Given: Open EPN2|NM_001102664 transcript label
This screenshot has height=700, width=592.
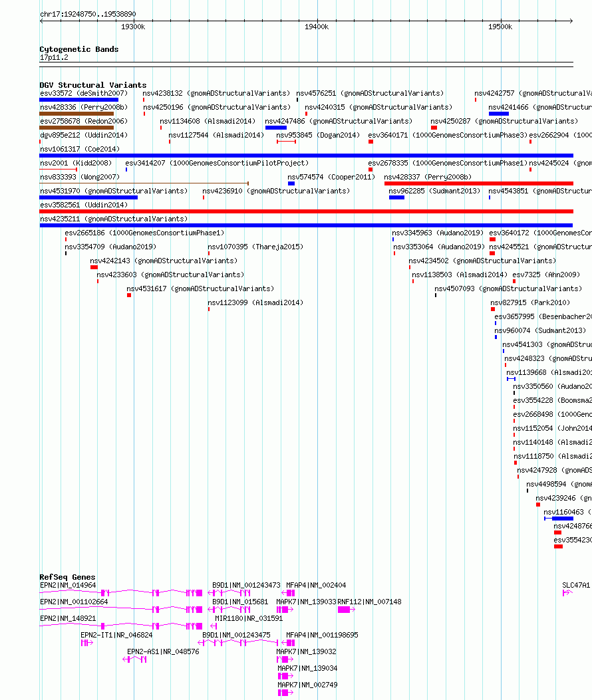Looking at the screenshot, I should pos(74,602).
